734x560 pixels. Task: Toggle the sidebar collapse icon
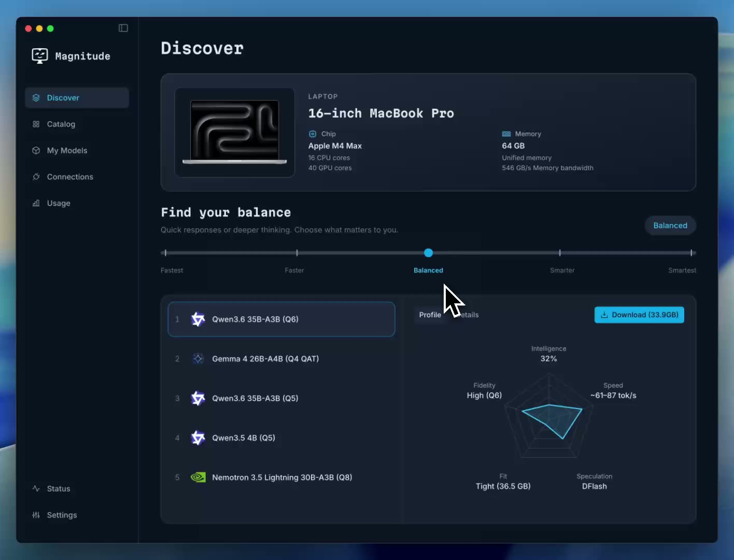(123, 28)
